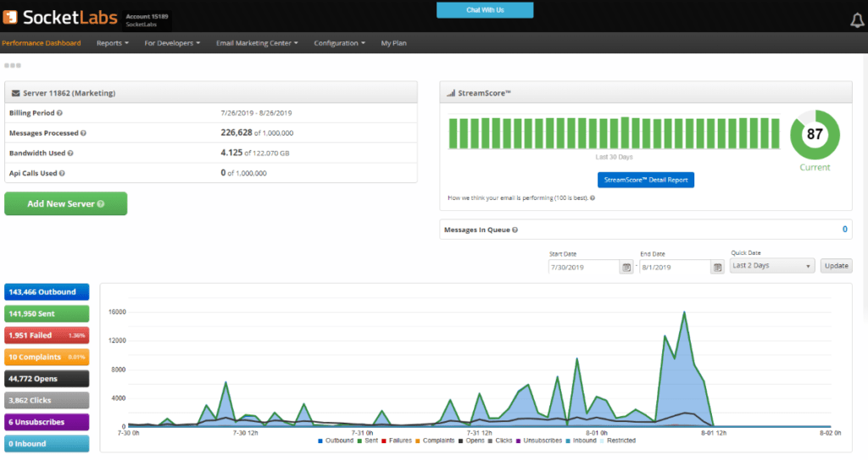Screen dimensions: 868x460
Task: Click the current StreamScore 87 gauge
Action: click(815, 135)
